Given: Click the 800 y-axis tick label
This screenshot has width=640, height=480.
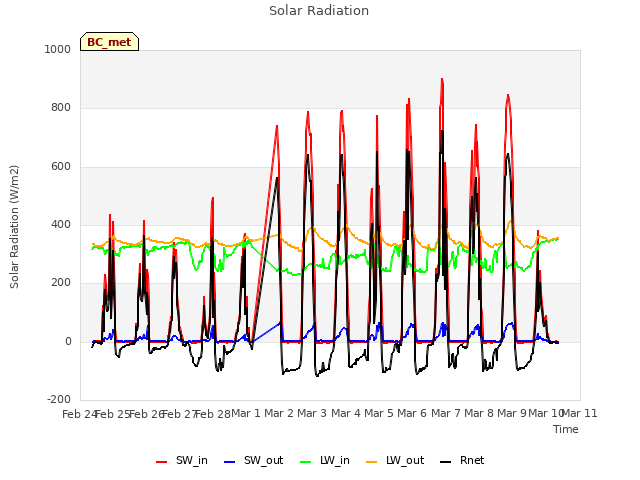Looking at the screenshot, I should point(61,108).
